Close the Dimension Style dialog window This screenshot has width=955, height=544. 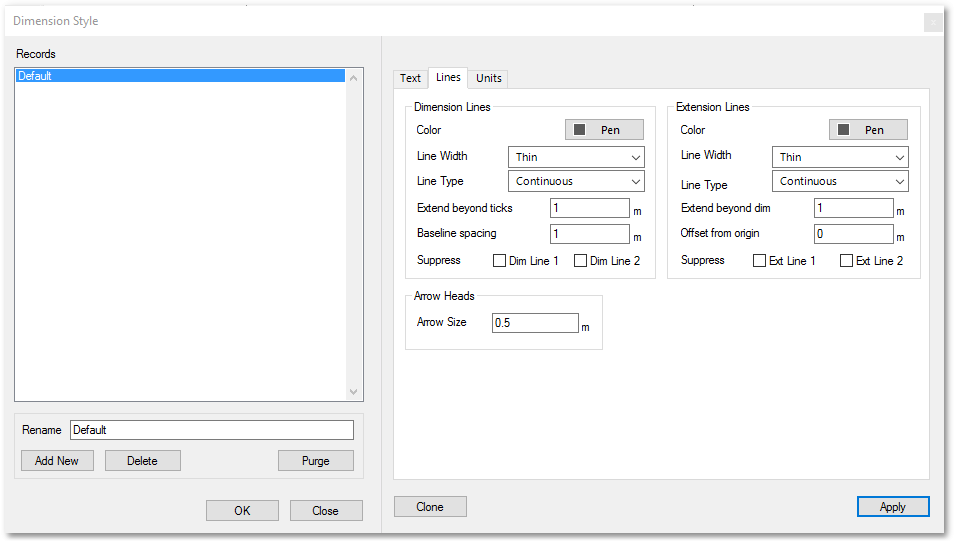coord(932,23)
